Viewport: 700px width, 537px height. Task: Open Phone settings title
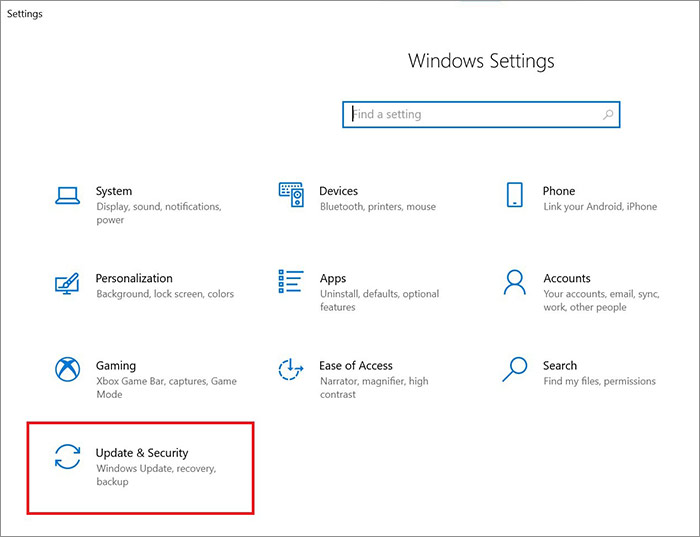[559, 191]
